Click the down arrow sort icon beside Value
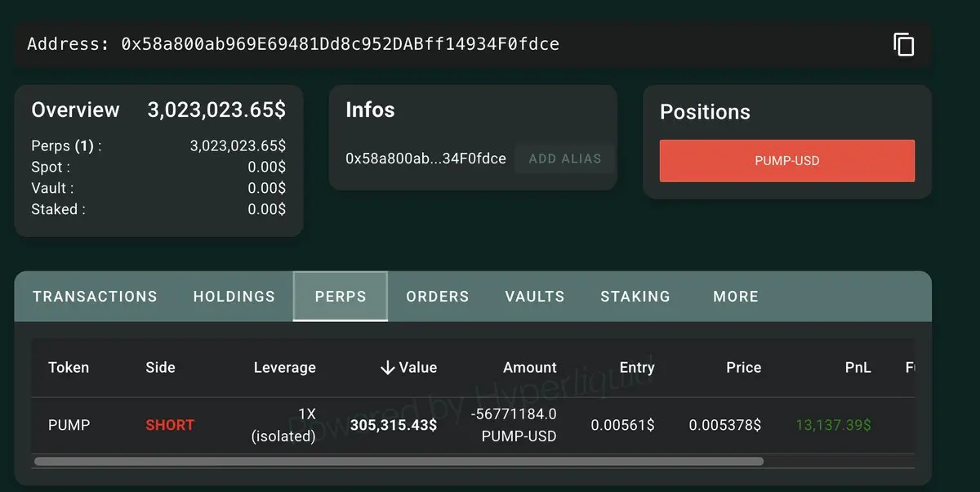The width and height of the screenshot is (980, 492). click(388, 368)
